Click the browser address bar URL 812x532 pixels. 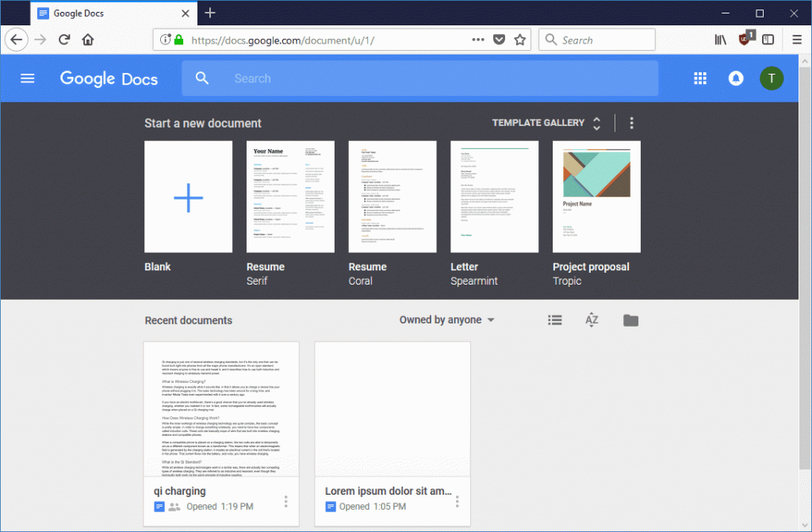tap(283, 40)
